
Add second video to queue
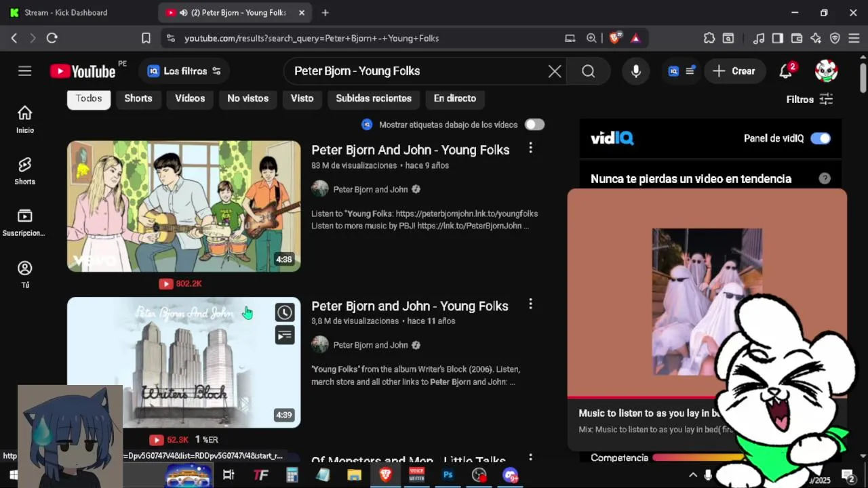[285, 335]
